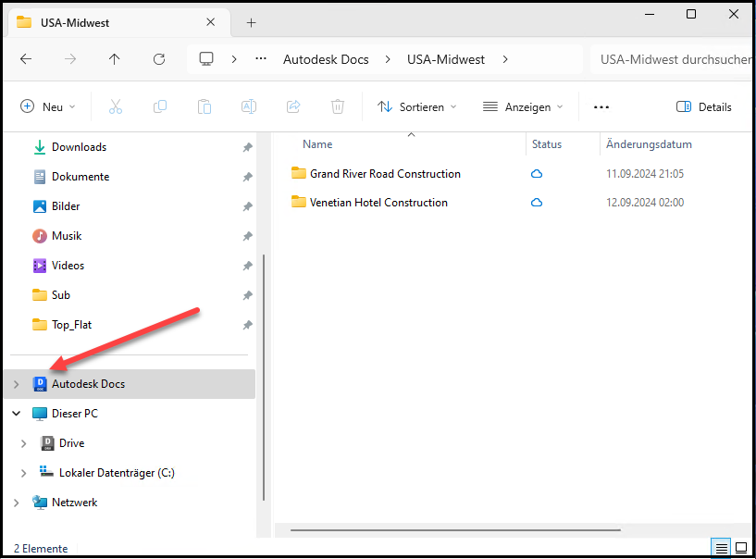Select Lokaler Datenträger (C:)

click(117, 473)
